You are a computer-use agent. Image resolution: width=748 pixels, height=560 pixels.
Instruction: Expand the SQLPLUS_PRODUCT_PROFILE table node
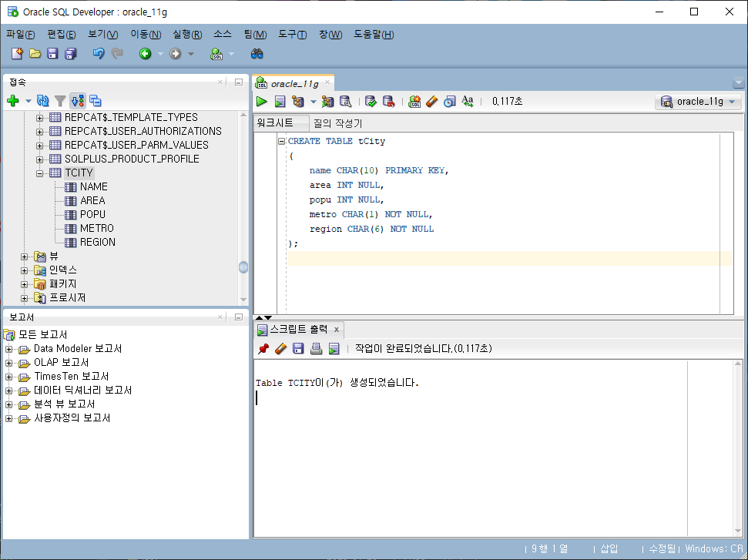click(39, 159)
